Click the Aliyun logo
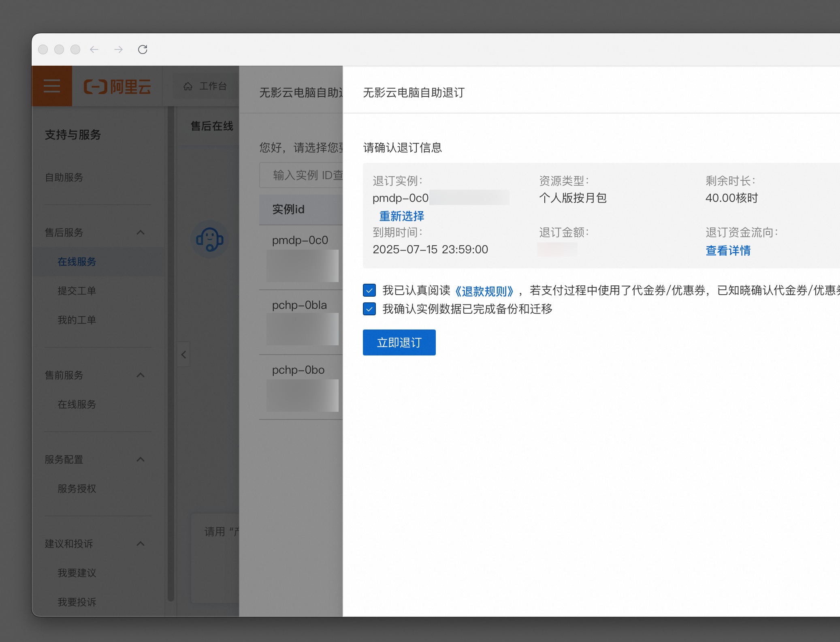The width and height of the screenshot is (840, 642). click(117, 86)
